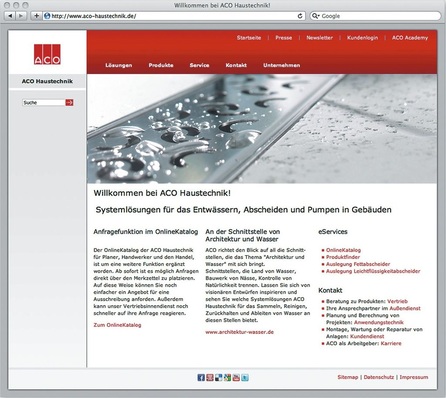Open the Produkte navigation menu
Screen dimensions: 446x398
(x=161, y=65)
